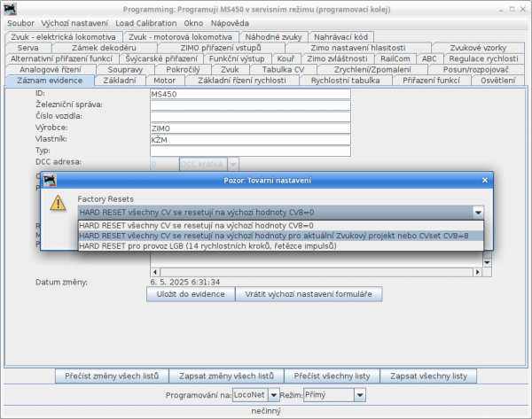
Task: Open the Soubor menu
Action: click(x=21, y=21)
